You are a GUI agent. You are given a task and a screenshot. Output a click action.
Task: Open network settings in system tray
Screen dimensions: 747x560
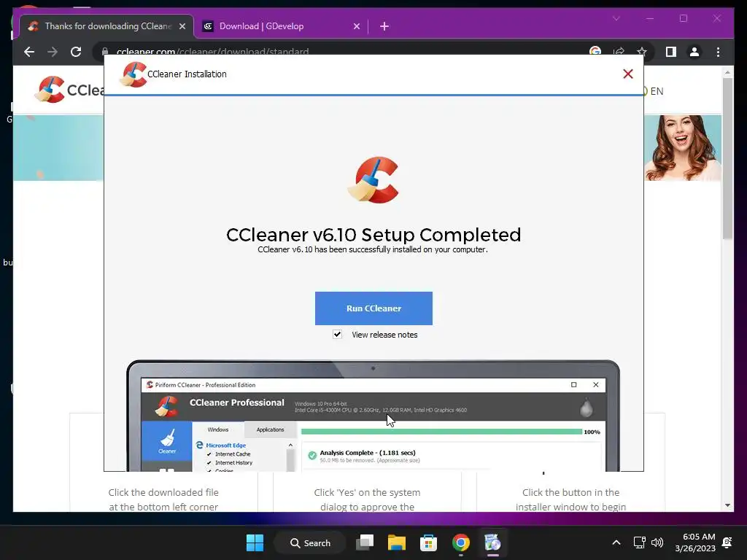639,542
